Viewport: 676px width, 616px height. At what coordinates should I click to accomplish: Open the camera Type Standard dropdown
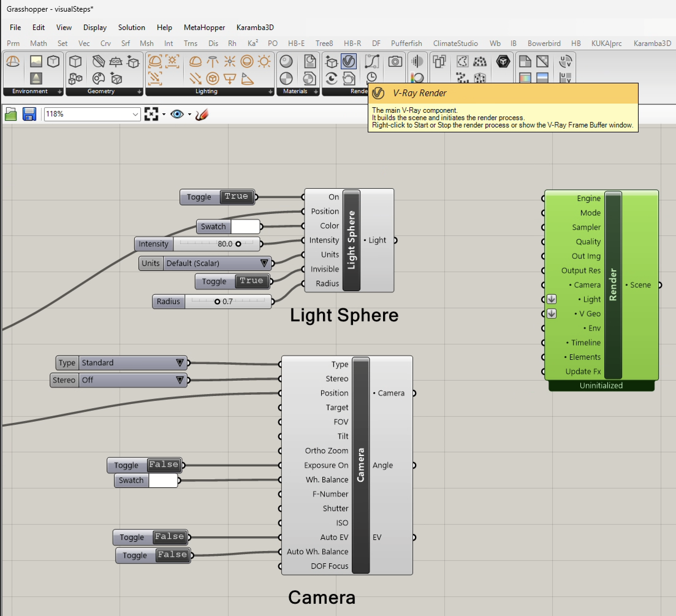tap(180, 363)
